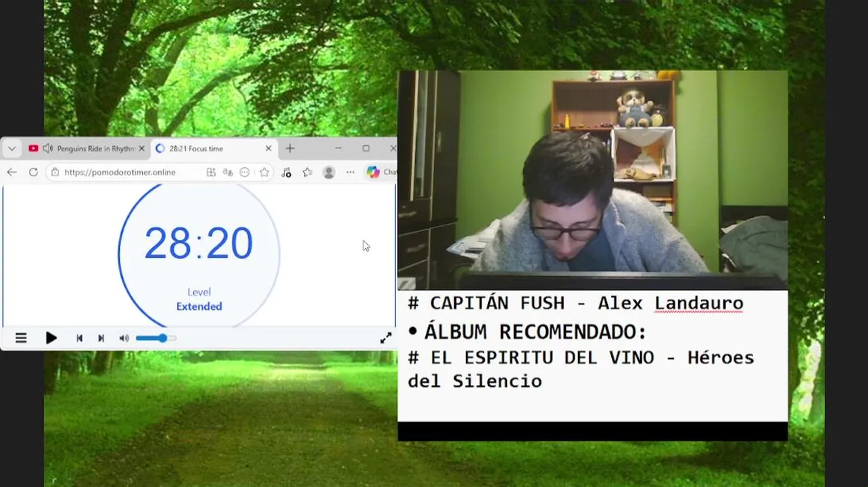868x487 pixels.
Task: Open the favorites list icon
Action: (308, 172)
